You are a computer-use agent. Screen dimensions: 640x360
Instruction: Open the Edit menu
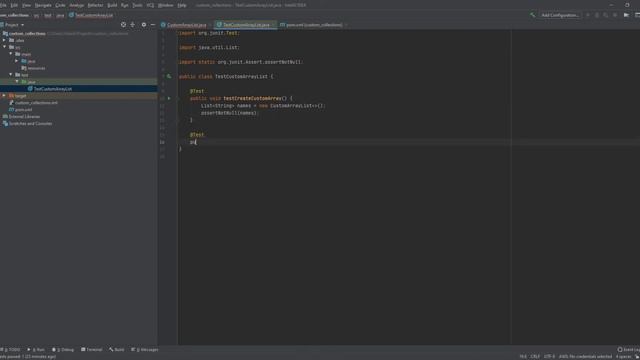tap(14, 5)
